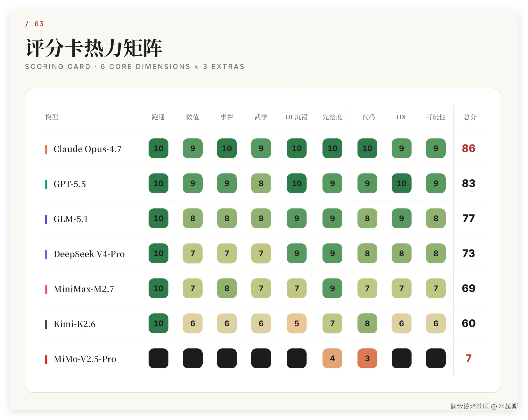Select the MiniMax-M2.7 row label
This screenshot has height=420, width=528.
[84, 289]
